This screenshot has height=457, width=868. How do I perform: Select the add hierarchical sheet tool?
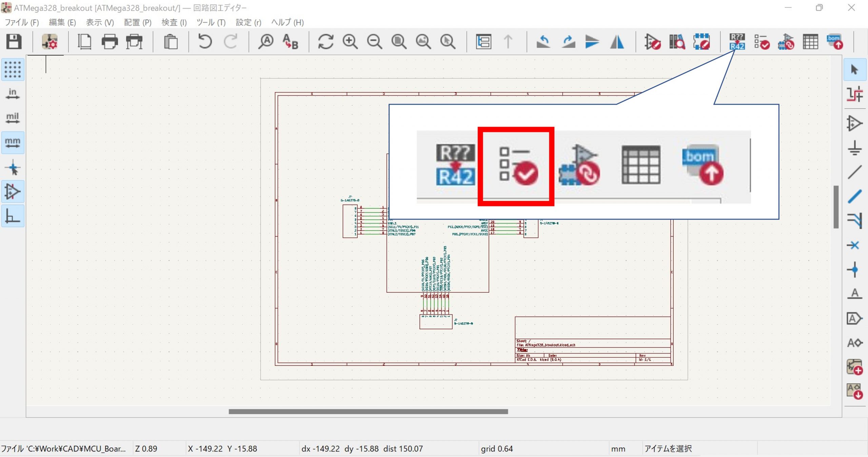[x=855, y=367]
